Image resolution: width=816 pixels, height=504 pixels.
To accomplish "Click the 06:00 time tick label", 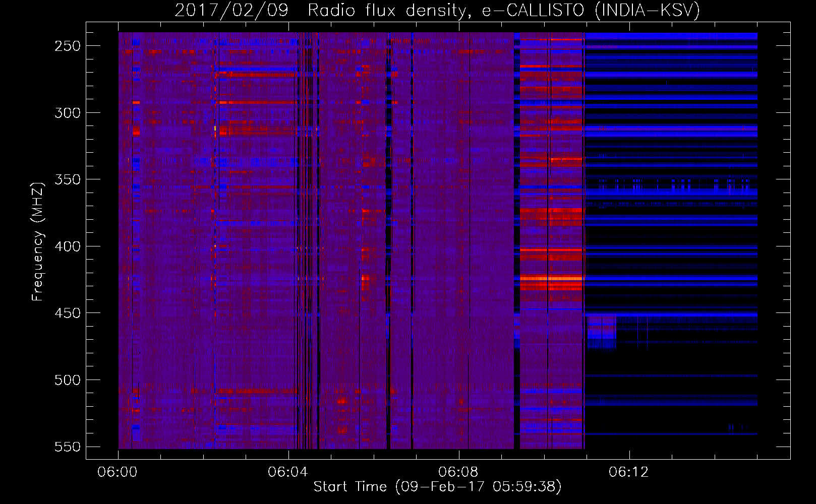I will coord(118,472).
